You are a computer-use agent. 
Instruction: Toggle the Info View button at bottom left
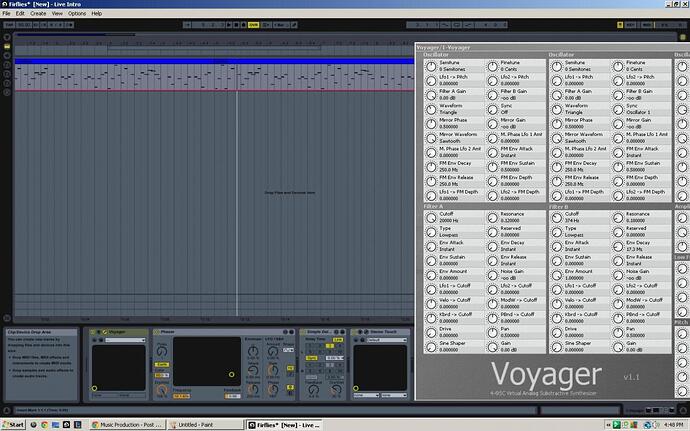click(x=7, y=410)
